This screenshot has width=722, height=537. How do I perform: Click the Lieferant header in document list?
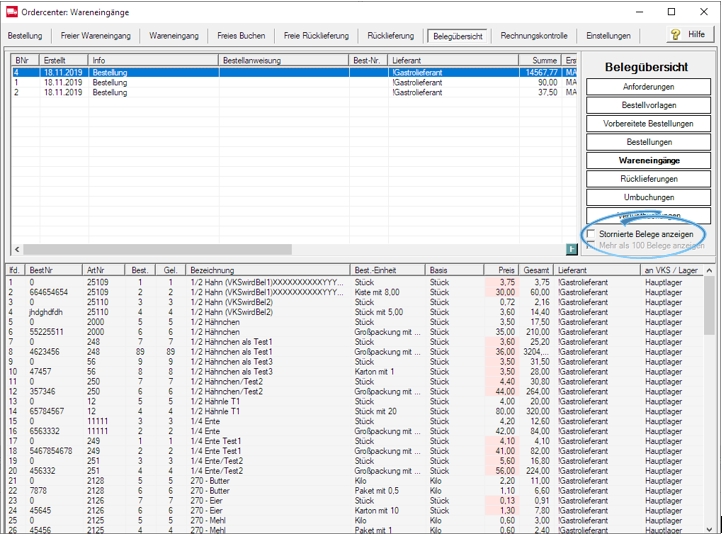pos(453,60)
